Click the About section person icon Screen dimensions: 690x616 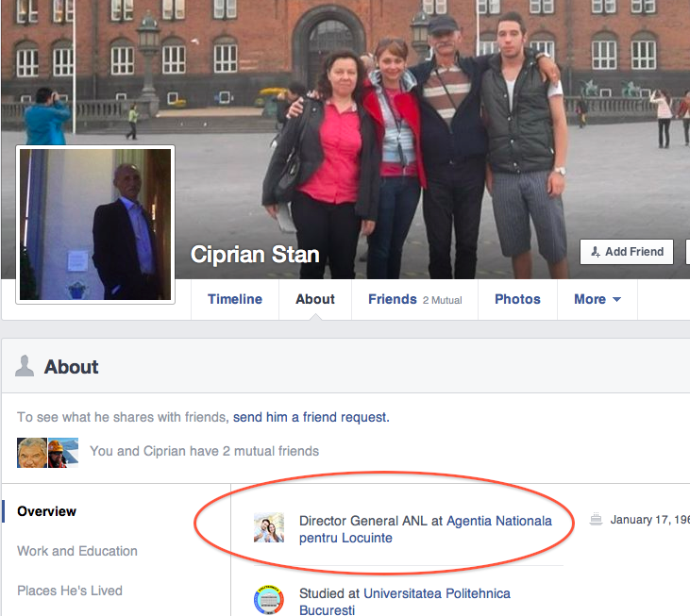pyautogui.click(x=25, y=366)
